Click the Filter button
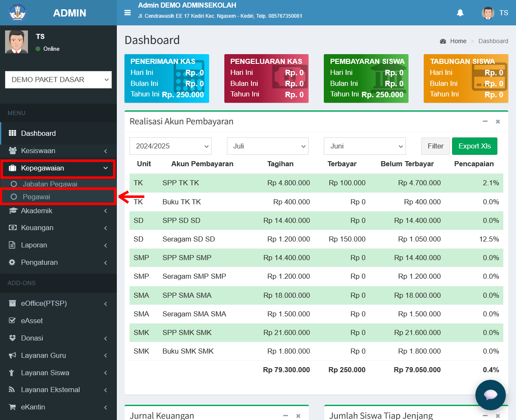The image size is (516, 420). coord(436,146)
